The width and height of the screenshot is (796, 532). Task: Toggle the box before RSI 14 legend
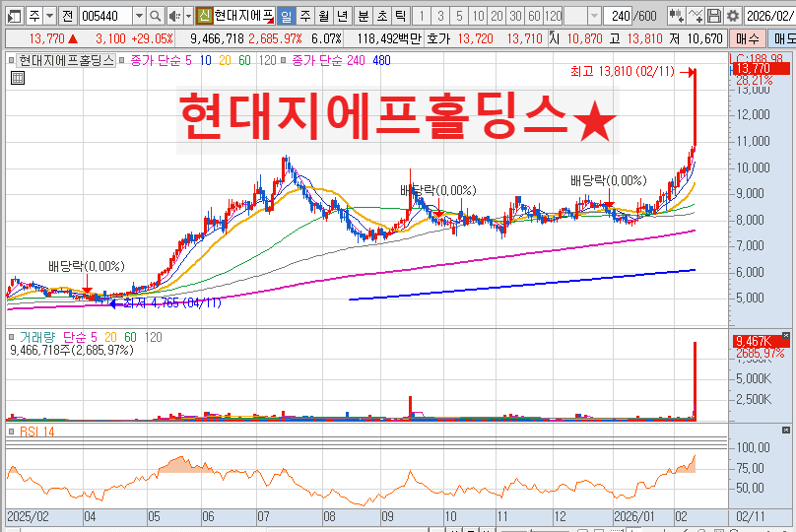click(12, 432)
